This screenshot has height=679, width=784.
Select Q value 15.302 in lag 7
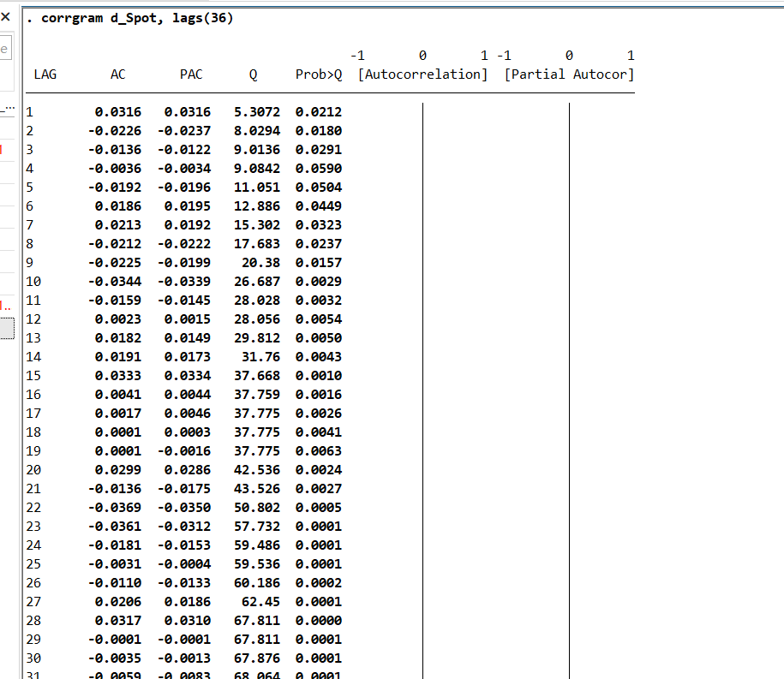[257, 225]
